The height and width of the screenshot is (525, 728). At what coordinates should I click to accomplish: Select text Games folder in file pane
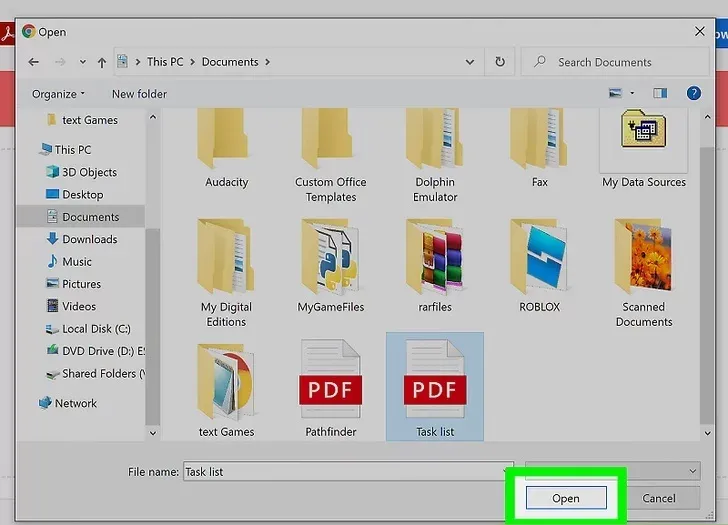click(x=226, y=390)
